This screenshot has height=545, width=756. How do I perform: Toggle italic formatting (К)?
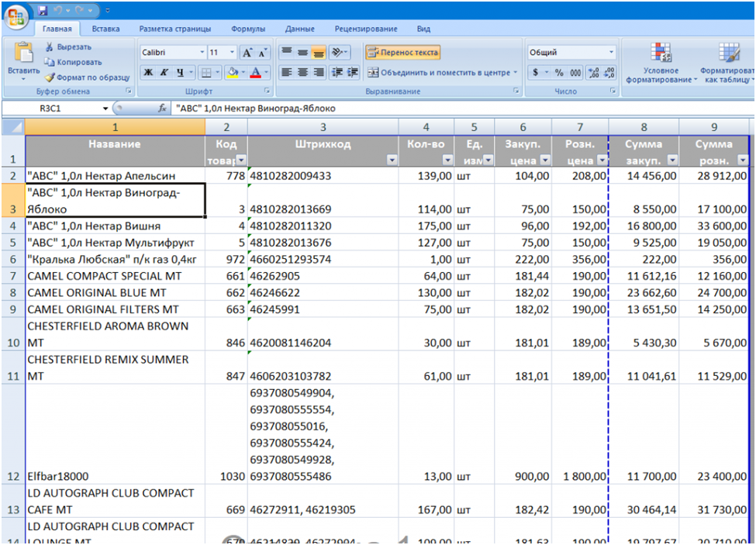164,73
